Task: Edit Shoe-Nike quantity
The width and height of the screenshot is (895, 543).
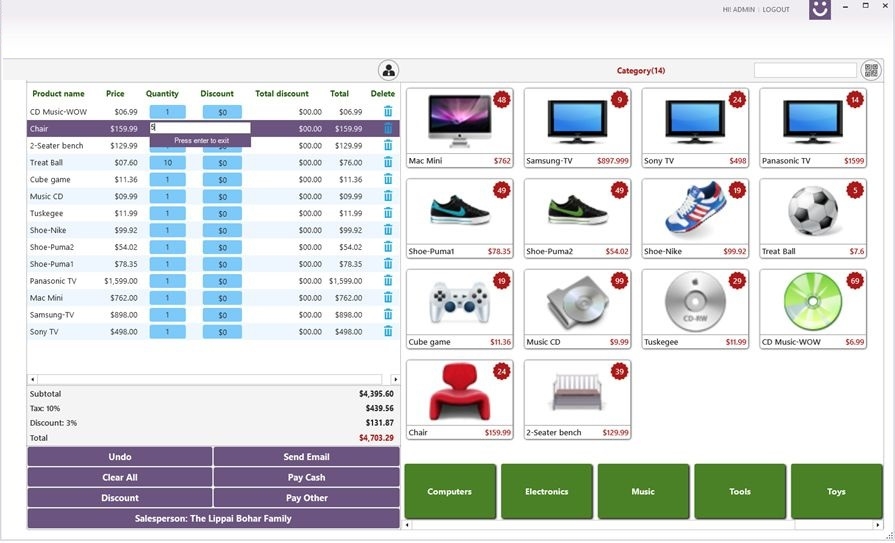Action: pos(167,230)
